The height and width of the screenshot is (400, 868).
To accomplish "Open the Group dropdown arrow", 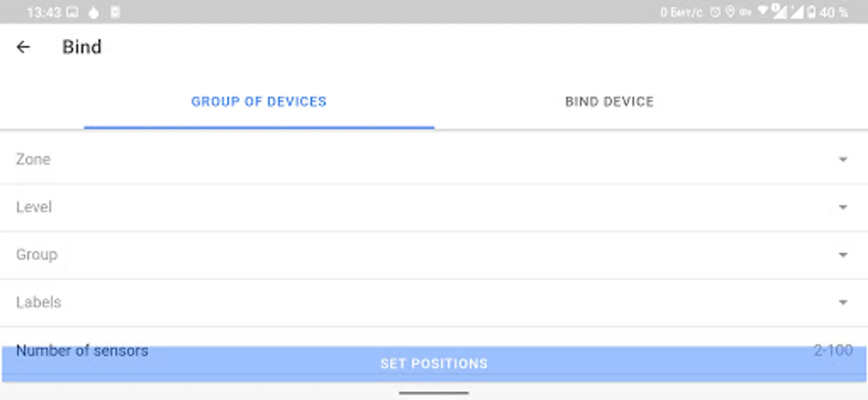I will click(x=843, y=255).
